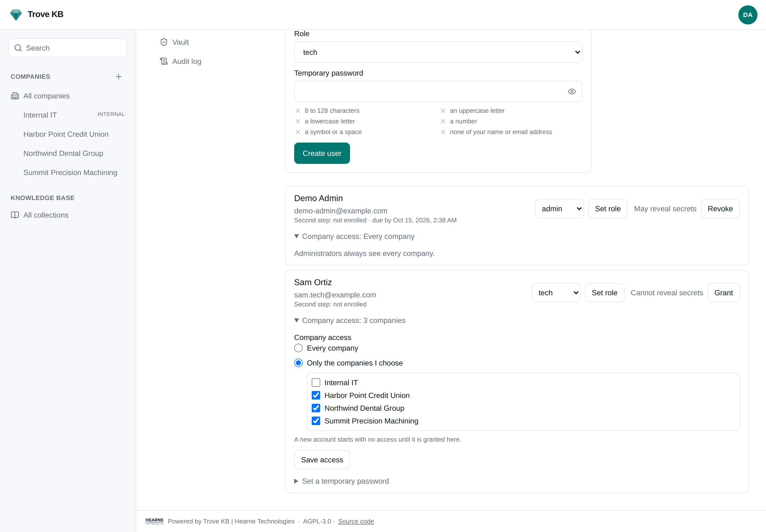Image resolution: width=766 pixels, height=532 pixels.
Task: Open the Role dropdown in the new user form
Action: click(438, 52)
